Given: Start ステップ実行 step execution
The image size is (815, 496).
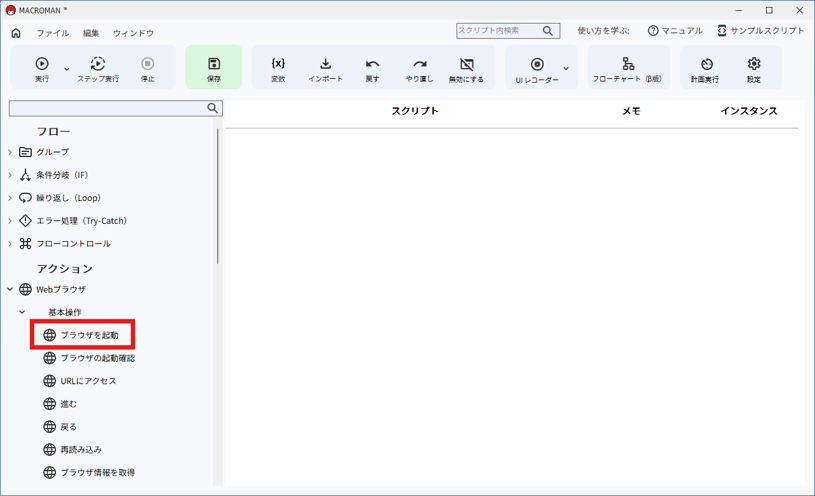Looking at the screenshot, I should tap(98, 69).
